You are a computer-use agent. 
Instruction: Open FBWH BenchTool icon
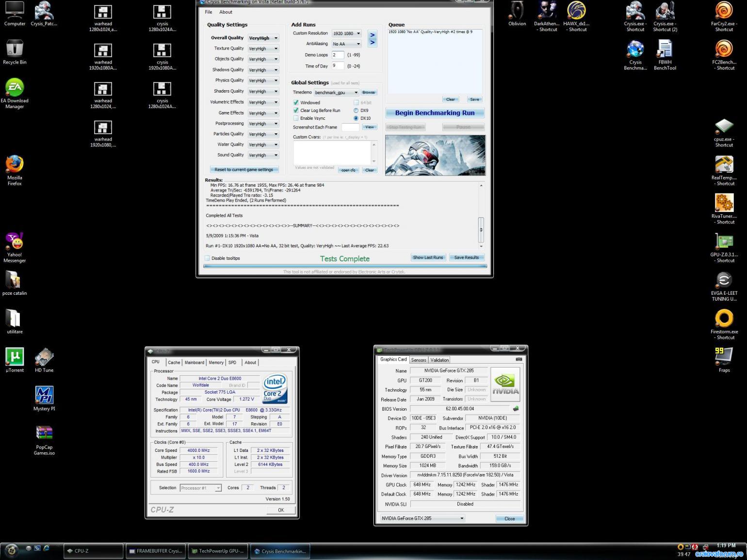click(x=665, y=55)
